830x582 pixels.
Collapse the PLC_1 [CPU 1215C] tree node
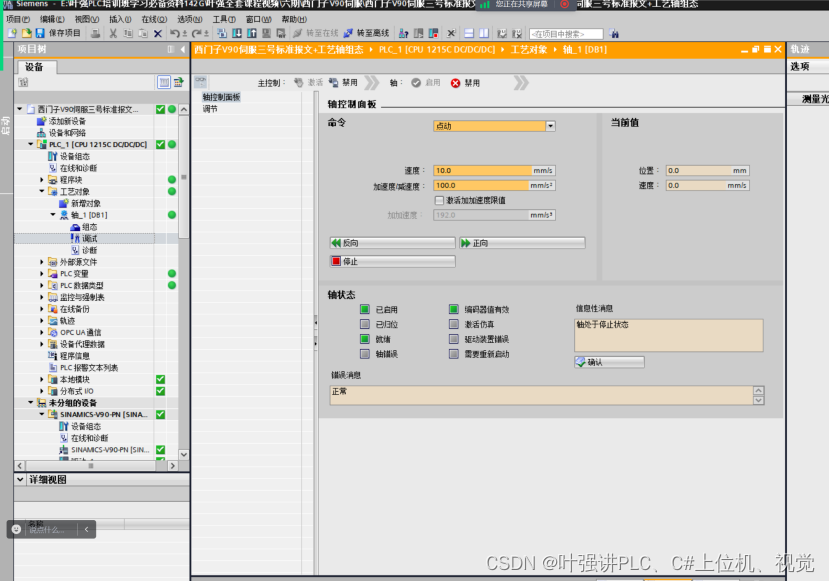click(x=30, y=144)
